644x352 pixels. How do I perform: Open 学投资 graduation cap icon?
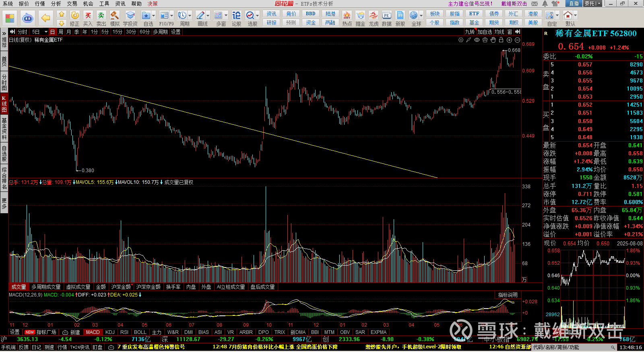130,18
